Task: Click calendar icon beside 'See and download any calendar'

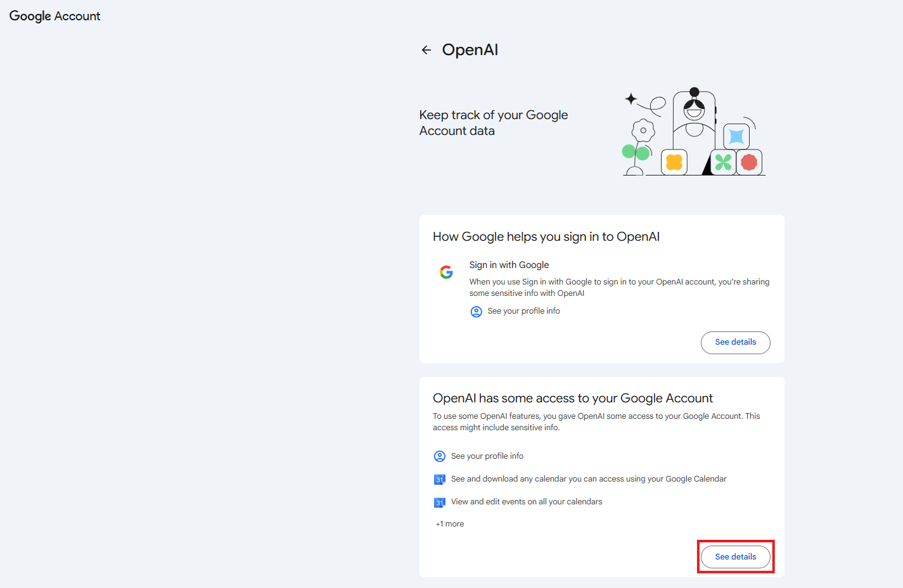Action: (440, 480)
